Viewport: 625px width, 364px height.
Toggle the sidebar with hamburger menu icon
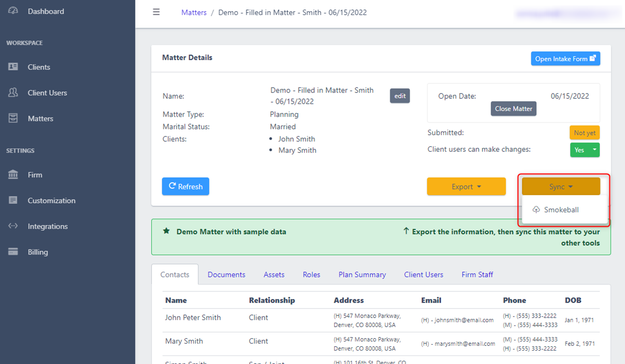point(156,12)
